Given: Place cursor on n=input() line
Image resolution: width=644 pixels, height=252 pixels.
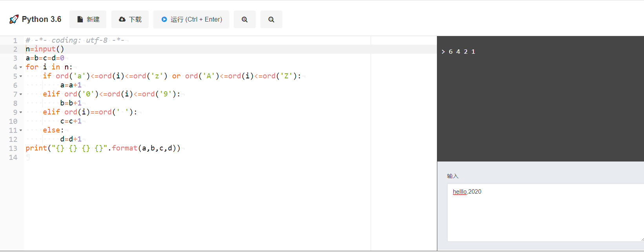Looking at the screenshot, I should (x=45, y=49).
